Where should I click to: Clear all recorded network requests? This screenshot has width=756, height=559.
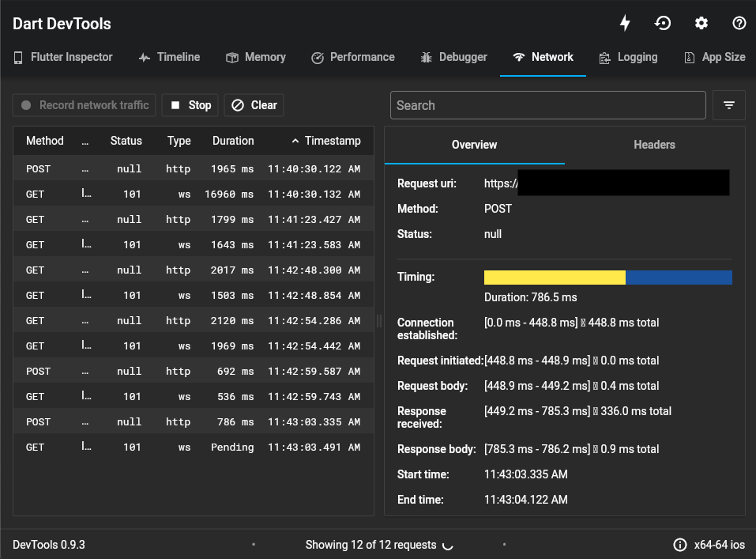pos(254,104)
